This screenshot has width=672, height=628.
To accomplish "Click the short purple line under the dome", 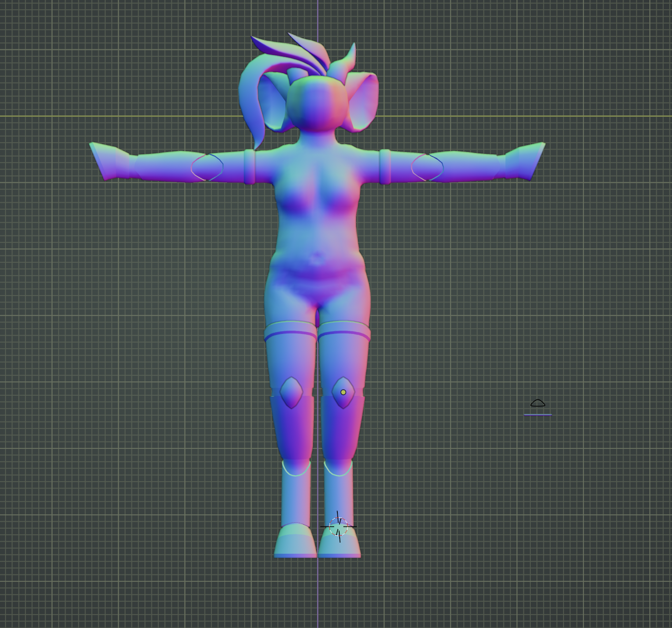I will pyautogui.click(x=538, y=415).
